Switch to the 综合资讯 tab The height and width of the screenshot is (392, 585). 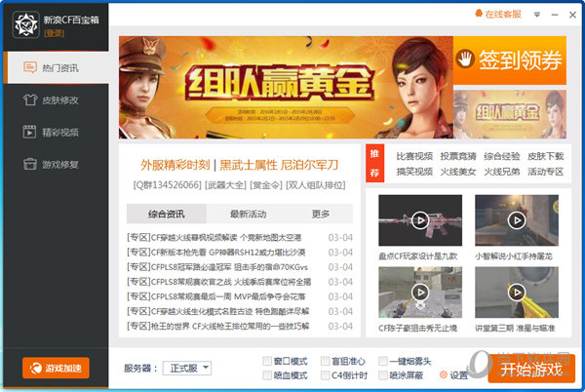[167, 215]
